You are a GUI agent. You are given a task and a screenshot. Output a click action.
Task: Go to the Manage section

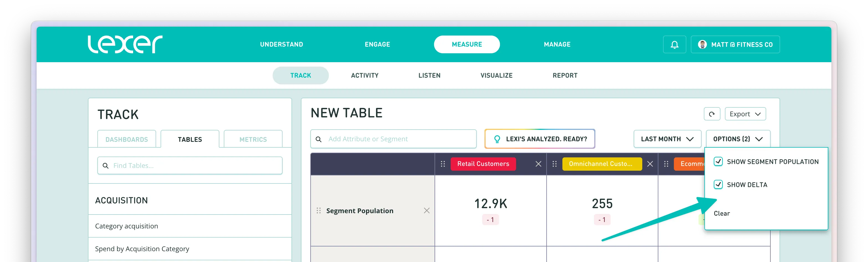[x=557, y=44]
